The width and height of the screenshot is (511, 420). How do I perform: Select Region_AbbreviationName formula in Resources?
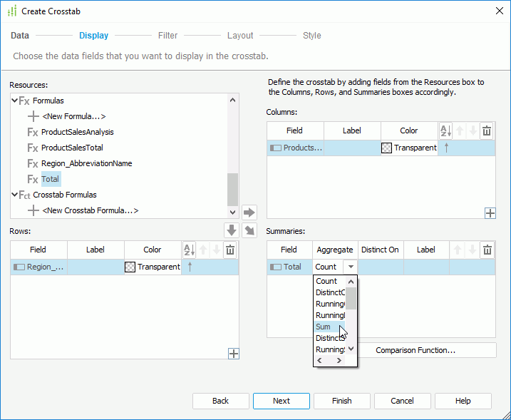click(87, 163)
